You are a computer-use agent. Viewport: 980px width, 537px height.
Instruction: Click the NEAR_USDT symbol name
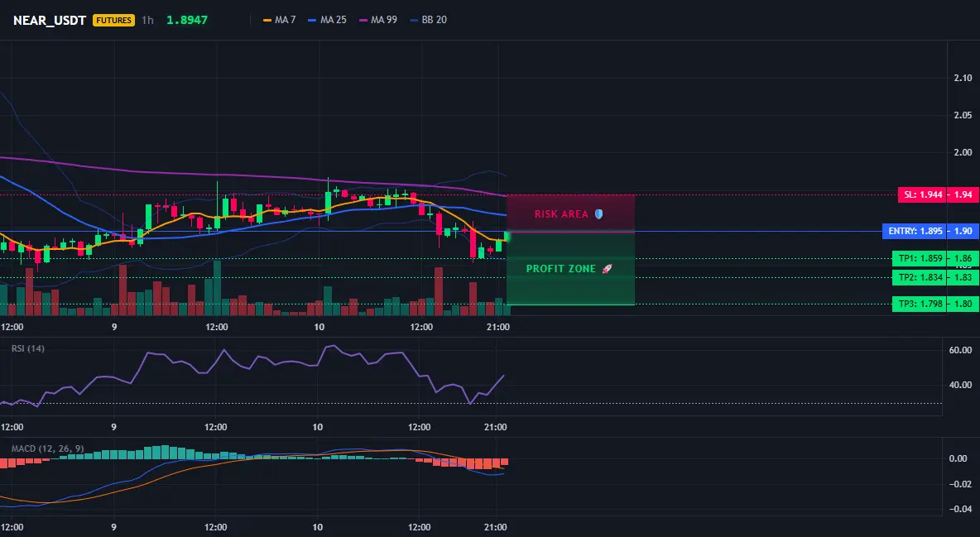[x=50, y=20]
